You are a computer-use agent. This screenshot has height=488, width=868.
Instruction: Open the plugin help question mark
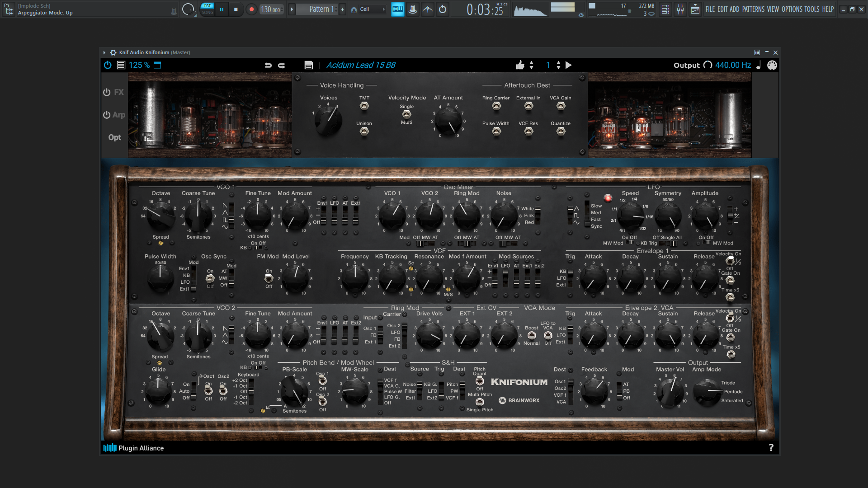click(x=771, y=448)
